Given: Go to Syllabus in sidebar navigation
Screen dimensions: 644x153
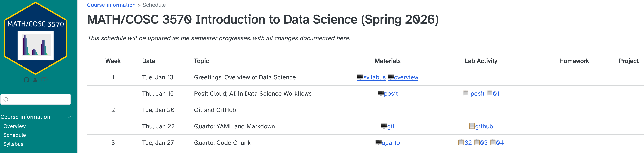Looking at the screenshot, I should point(13,144).
